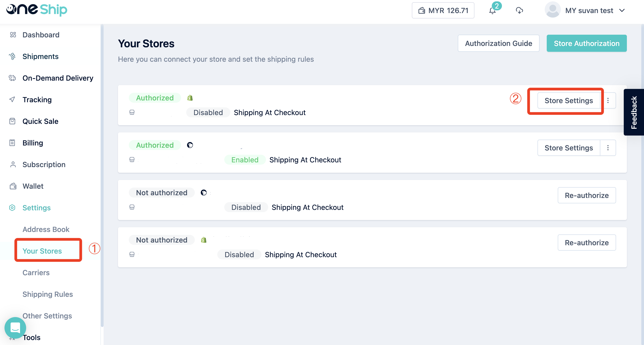Click the notification count badge 2

[x=497, y=6]
